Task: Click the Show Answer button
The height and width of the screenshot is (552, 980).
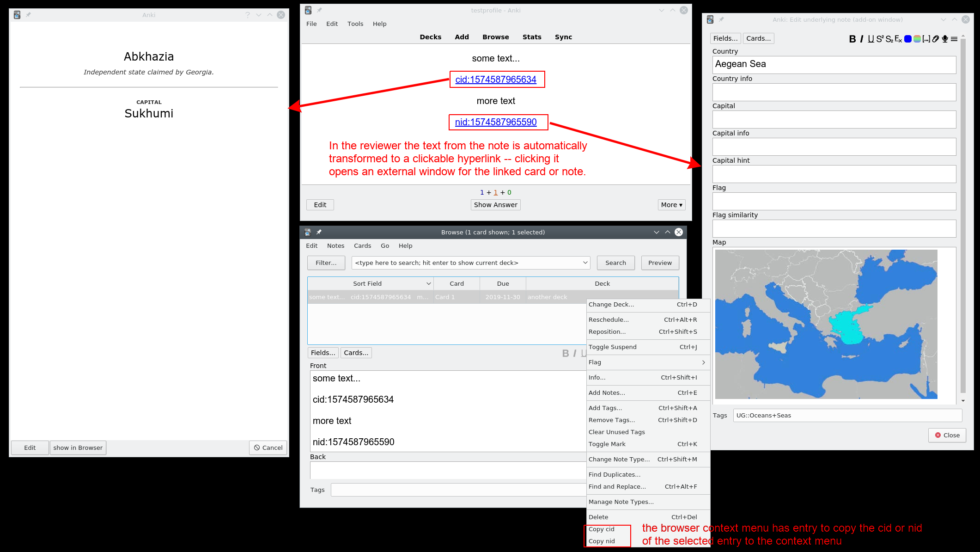Action: click(x=495, y=205)
